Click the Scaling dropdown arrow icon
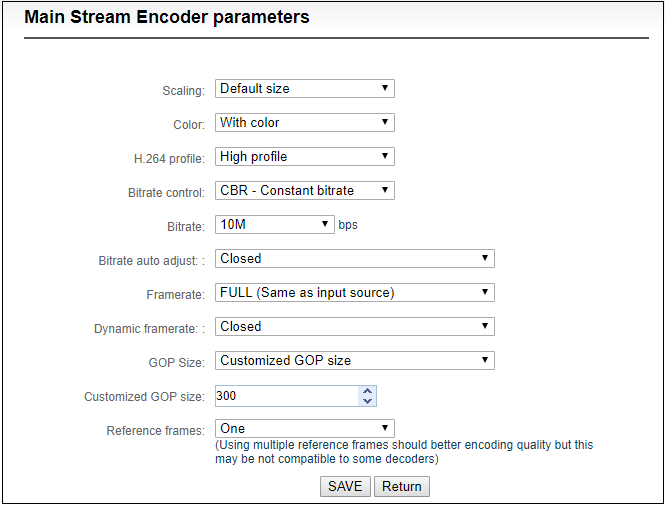This screenshot has height=505, width=665. [385, 88]
